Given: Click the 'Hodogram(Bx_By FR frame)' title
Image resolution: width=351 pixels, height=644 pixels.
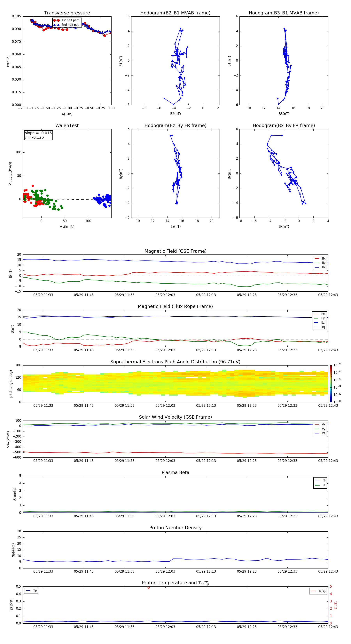Looking at the screenshot, I should tap(284, 125).
